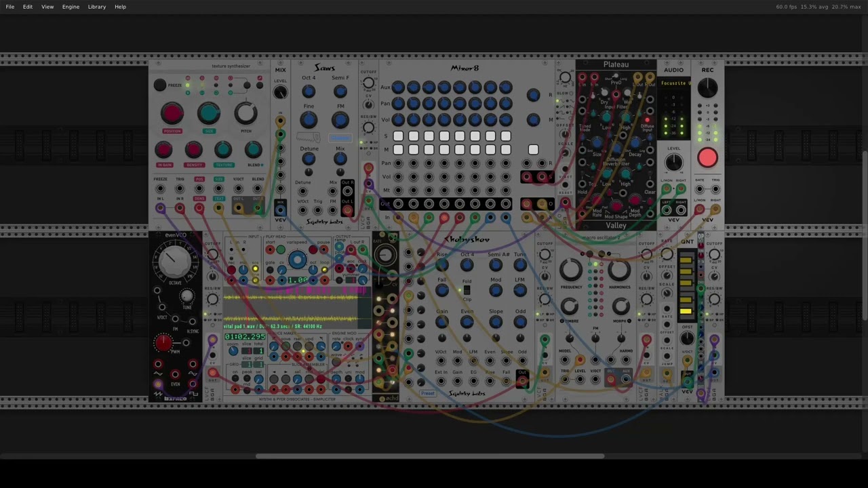Click the horizontal scrollbar thumb

(429, 456)
